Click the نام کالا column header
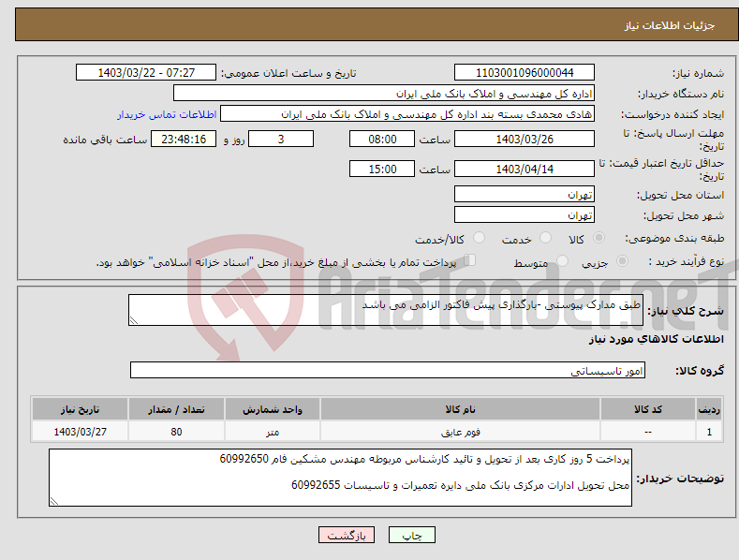739x560 pixels. click(x=460, y=409)
